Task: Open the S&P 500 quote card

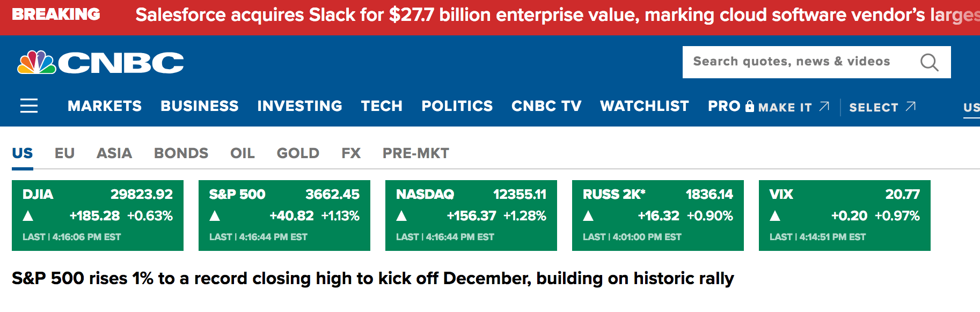Action: [284, 215]
